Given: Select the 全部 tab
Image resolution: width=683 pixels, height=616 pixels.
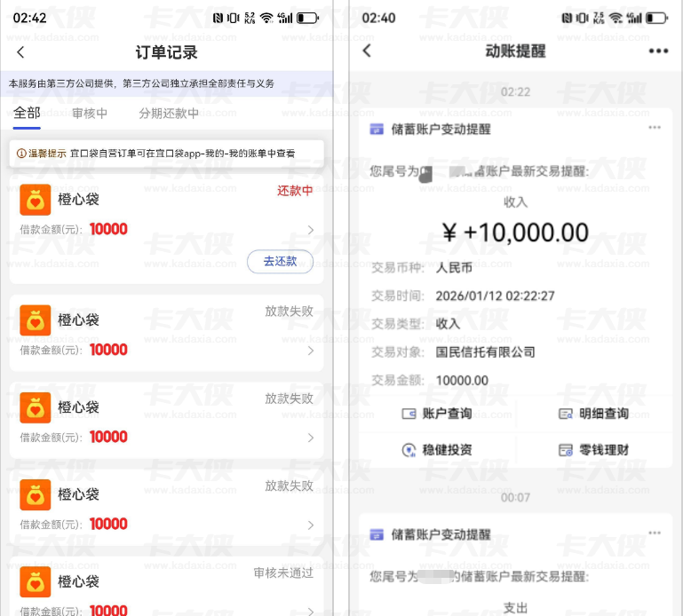Looking at the screenshot, I should tap(27, 114).
